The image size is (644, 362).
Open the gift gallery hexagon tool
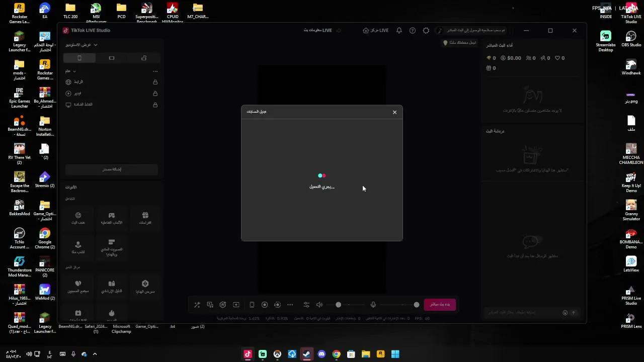click(145, 287)
